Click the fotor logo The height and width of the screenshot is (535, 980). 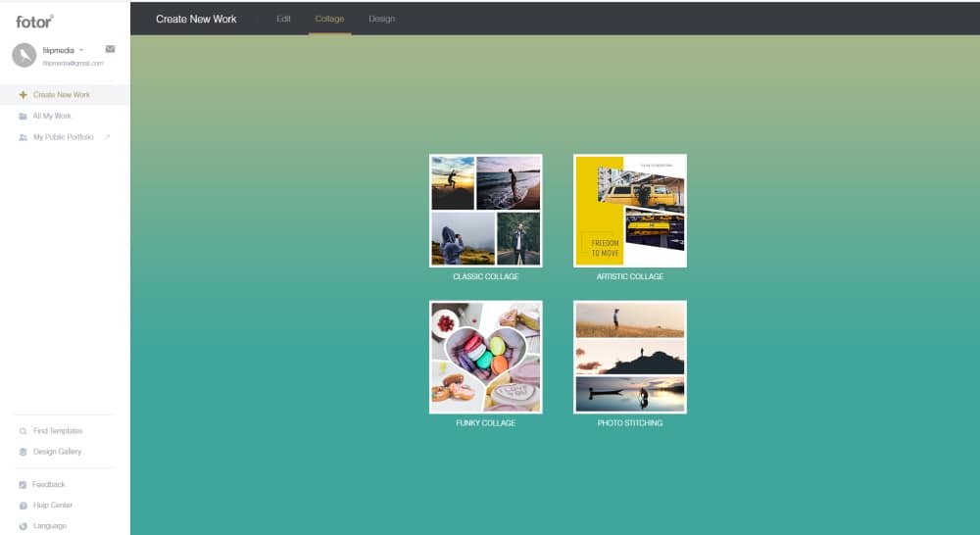(x=34, y=21)
